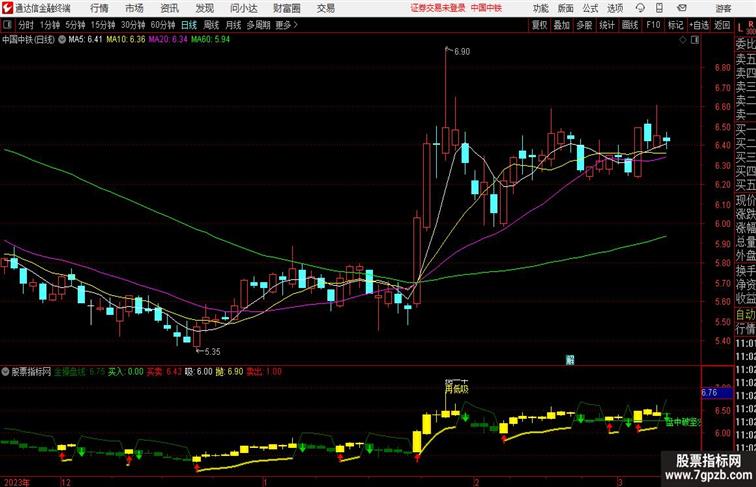The width and height of the screenshot is (756, 487).
Task: Switch to 1分钟 period tab
Action: tap(50, 25)
